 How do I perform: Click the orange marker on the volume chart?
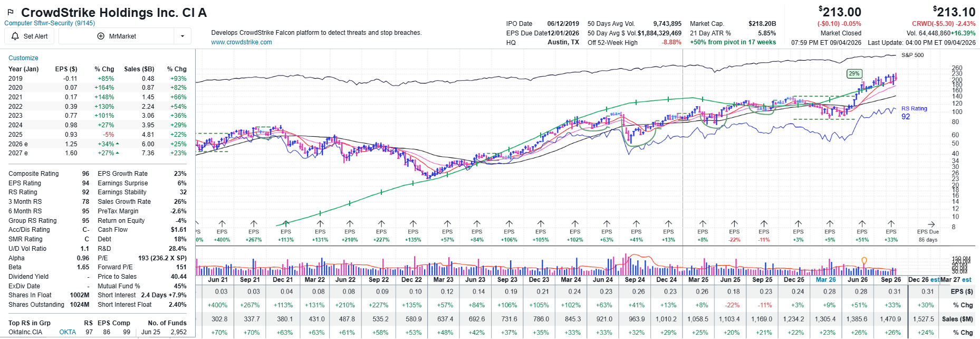pyautogui.click(x=864, y=260)
